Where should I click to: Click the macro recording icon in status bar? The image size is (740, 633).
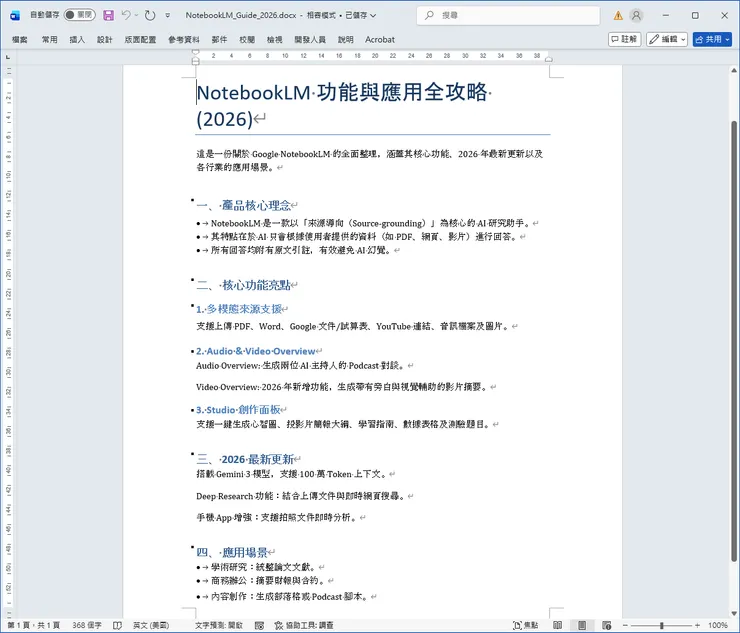point(259,625)
